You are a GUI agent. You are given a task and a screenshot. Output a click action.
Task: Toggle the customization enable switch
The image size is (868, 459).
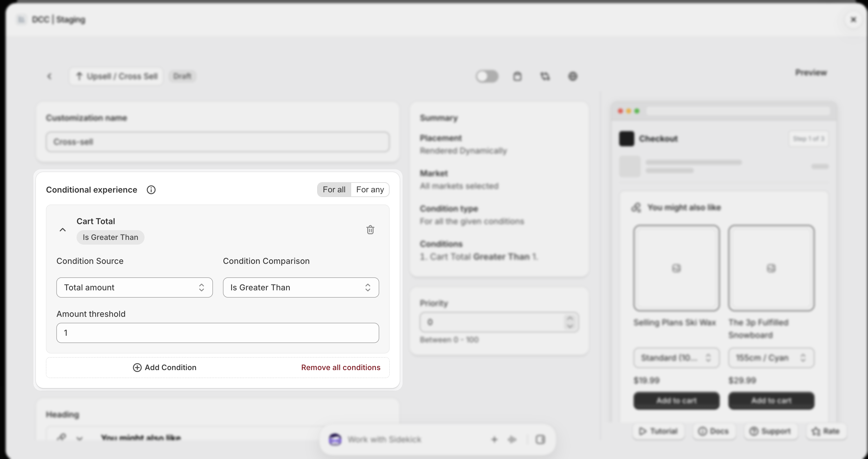487,76
